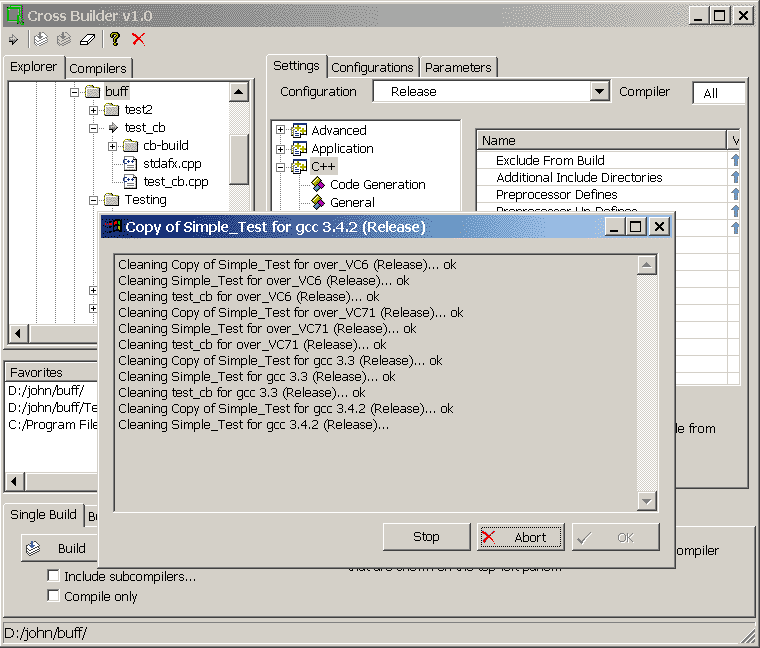The image size is (760, 648).
Task: Open the Configuration dropdown showing Release
Action: (599, 92)
